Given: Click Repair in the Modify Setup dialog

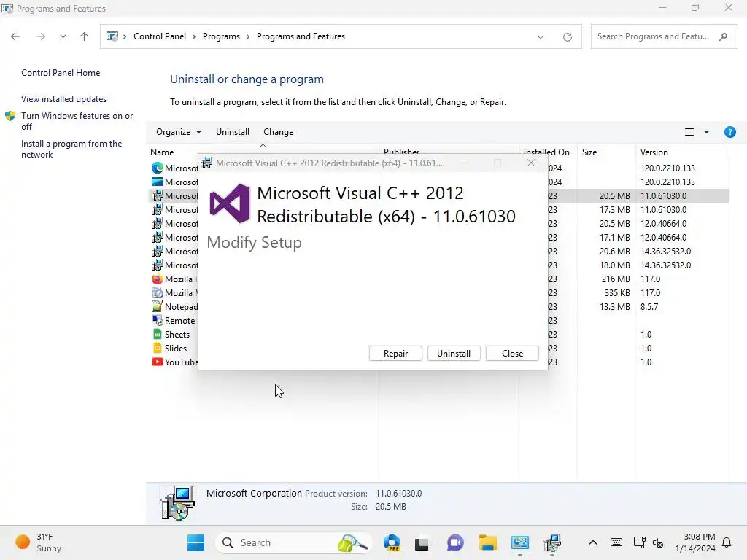Looking at the screenshot, I should coord(395,354).
